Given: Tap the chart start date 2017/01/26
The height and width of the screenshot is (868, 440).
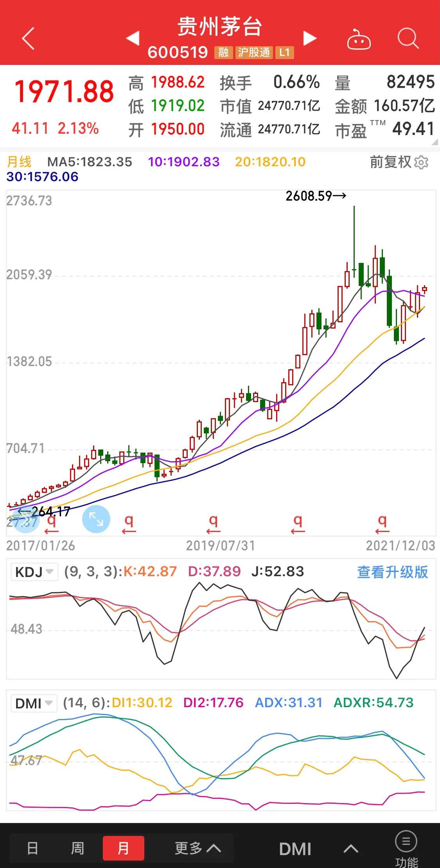Looking at the screenshot, I should coord(41,546).
